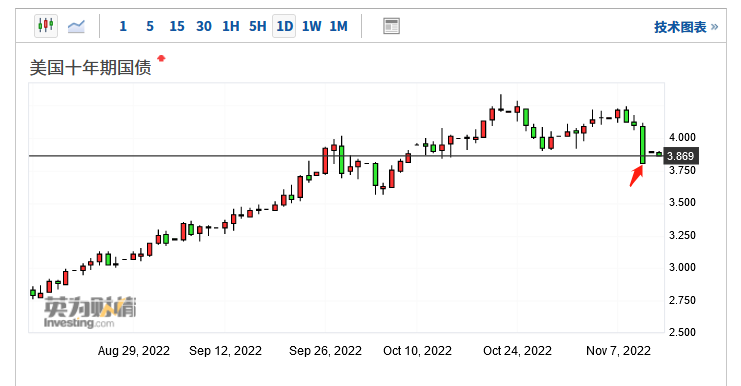
Task: Click the Sep 26, 2022 date label
Action: point(325,351)
